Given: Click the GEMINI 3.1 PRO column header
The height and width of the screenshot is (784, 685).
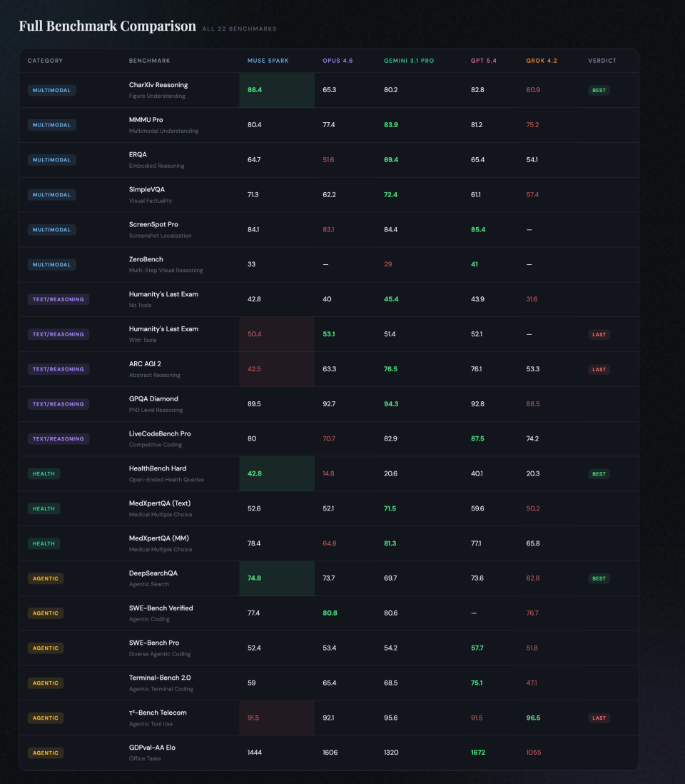Looking at the screenshot, I should pyautogui.click(x=409, y=61).
